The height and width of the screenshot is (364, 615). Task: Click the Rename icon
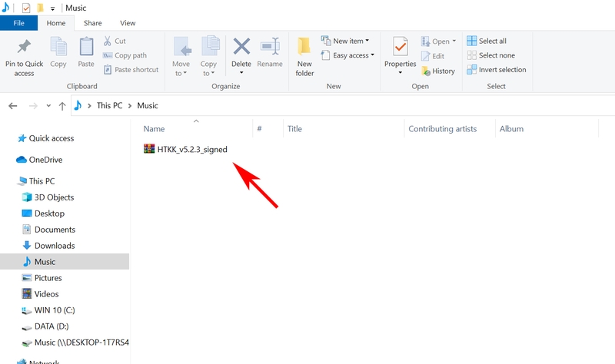tap(270, 47)
